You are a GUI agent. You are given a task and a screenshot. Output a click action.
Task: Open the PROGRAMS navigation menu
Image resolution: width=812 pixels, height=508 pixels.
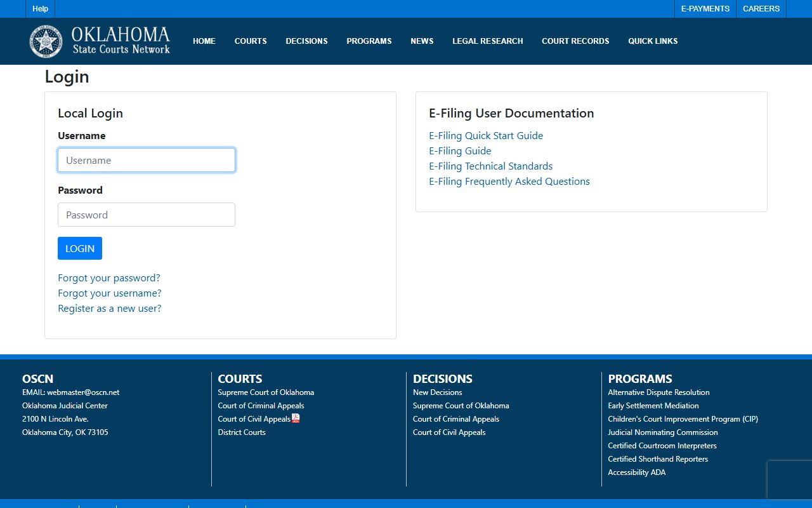coord(369,41)
